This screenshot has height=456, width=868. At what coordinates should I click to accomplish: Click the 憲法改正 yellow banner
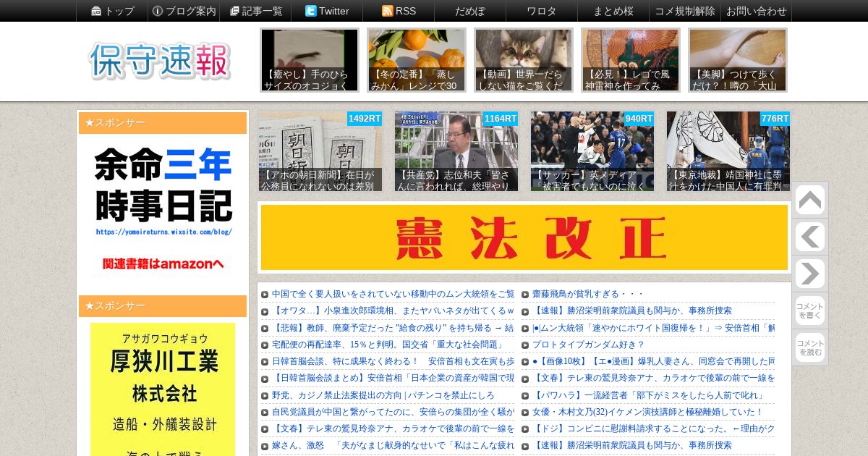[524, 237]
